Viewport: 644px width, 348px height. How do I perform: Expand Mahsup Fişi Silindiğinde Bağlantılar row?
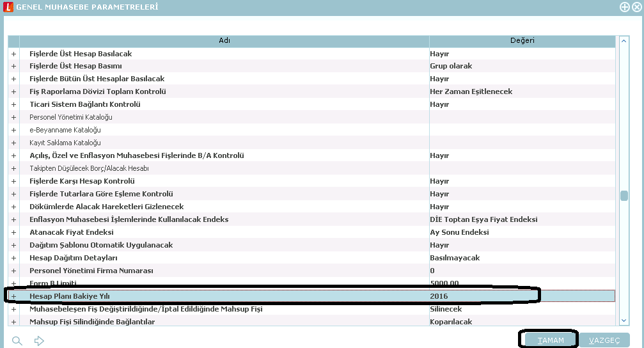13,322
